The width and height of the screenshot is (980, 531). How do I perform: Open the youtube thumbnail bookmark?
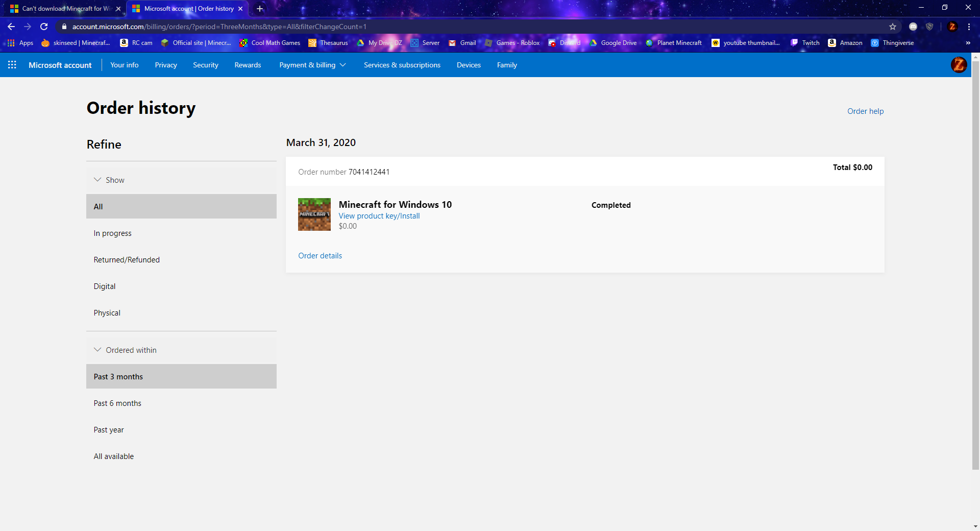pyautogui.click(x=746, y=43)
